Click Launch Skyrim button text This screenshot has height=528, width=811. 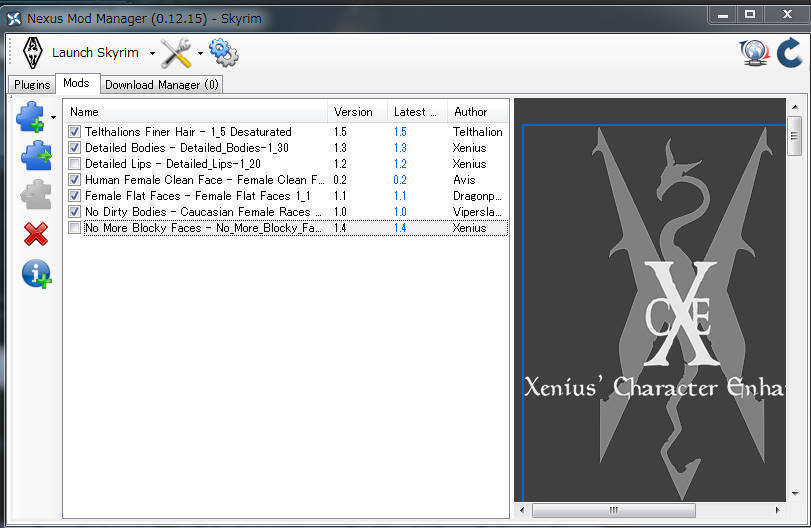click(96, 53)
